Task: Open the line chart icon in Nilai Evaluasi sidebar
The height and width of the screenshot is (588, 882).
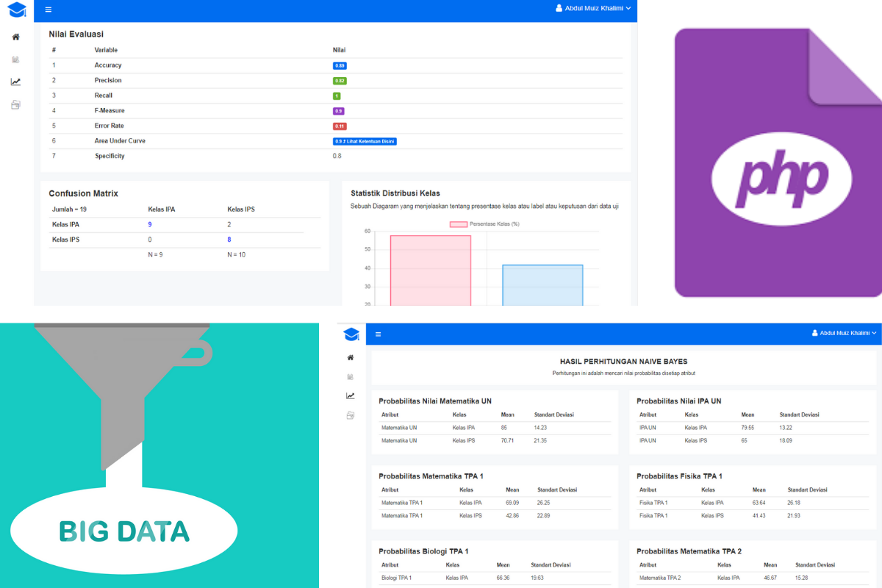Action: click(x=16, y=82)
